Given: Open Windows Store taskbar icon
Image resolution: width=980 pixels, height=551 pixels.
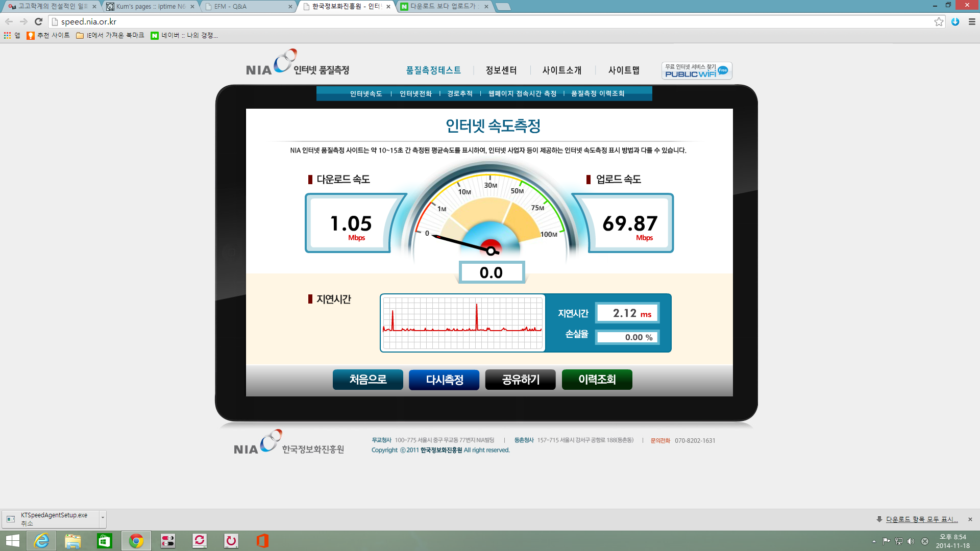Looking at the screenshot, I should (x=105, y=541).
